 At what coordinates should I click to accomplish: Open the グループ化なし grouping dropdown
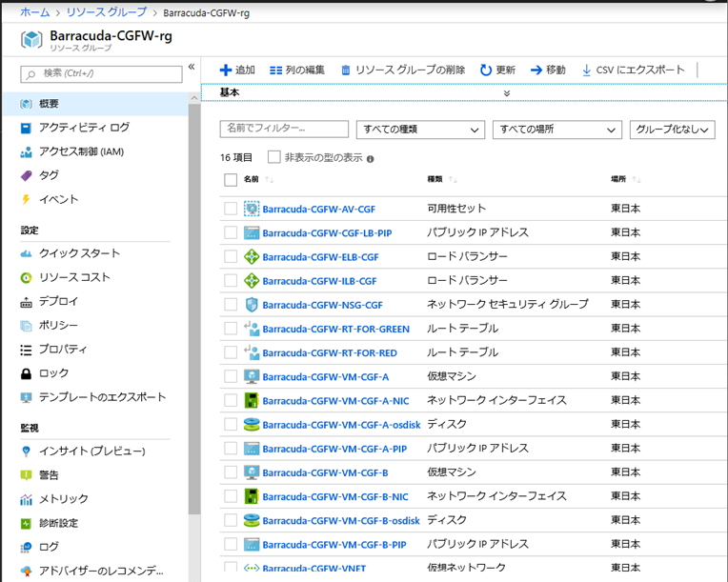tap(672, 130)
